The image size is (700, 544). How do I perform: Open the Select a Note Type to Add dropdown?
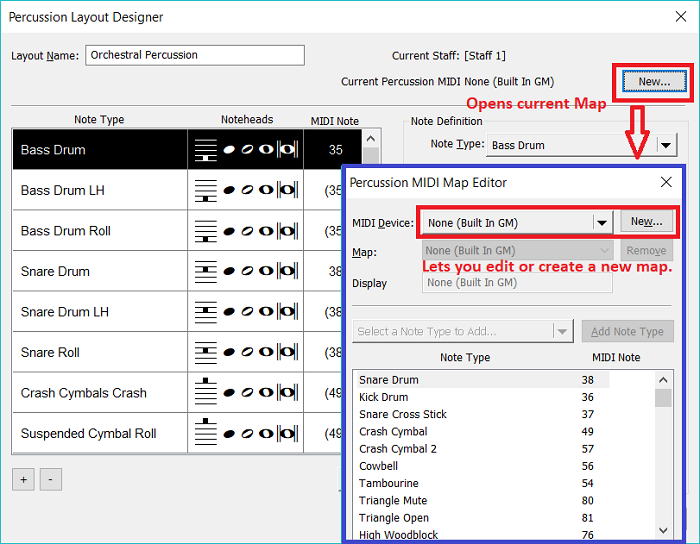coord(563,332)
